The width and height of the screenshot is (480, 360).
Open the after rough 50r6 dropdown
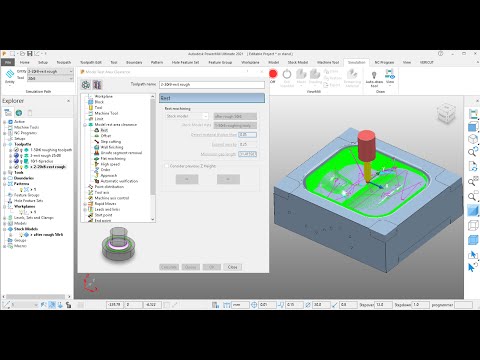tap(235, 116)
